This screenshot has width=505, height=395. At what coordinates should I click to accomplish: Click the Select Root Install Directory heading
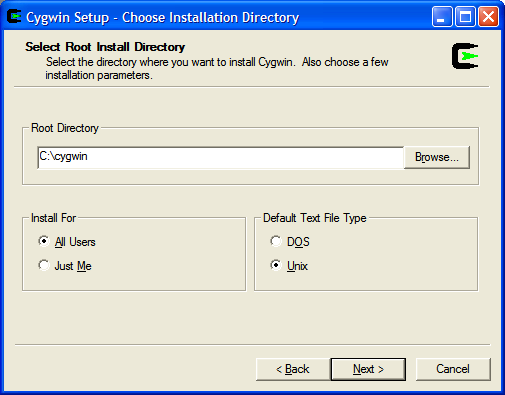(105, 47)
